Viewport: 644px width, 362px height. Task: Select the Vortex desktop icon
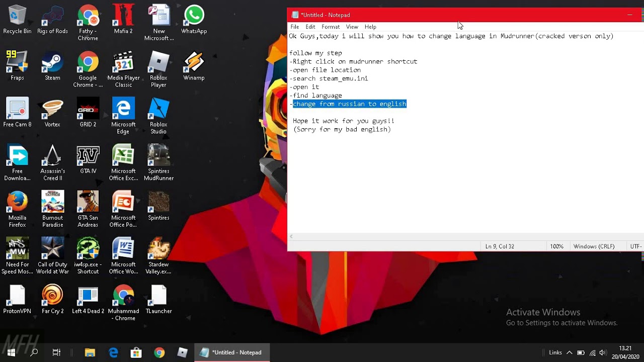pyautogui.click(x=52, y=113)
